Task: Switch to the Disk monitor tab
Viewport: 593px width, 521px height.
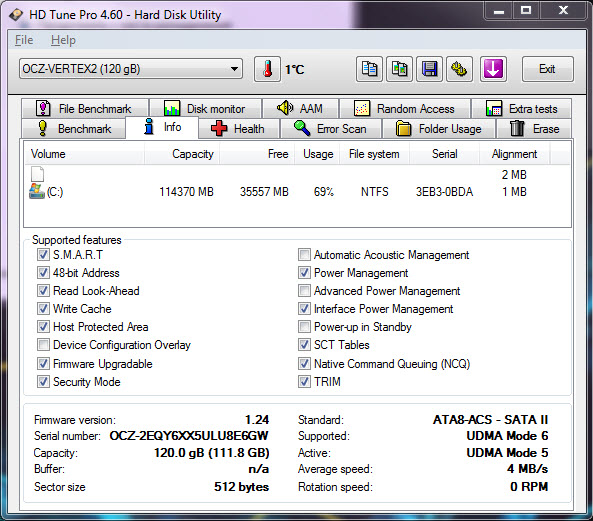Action: (x=205, y=109)
